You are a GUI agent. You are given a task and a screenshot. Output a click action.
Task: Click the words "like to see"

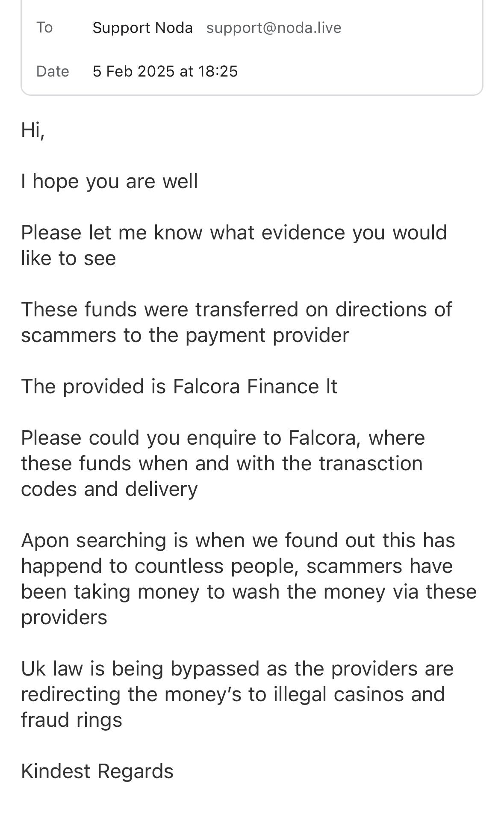point(68,258)
